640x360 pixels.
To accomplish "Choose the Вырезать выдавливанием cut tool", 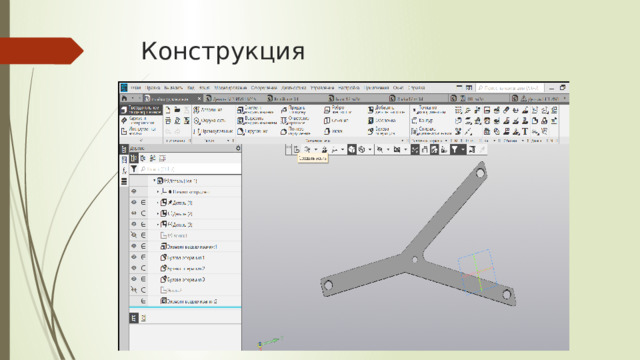I will pos(257,121).
